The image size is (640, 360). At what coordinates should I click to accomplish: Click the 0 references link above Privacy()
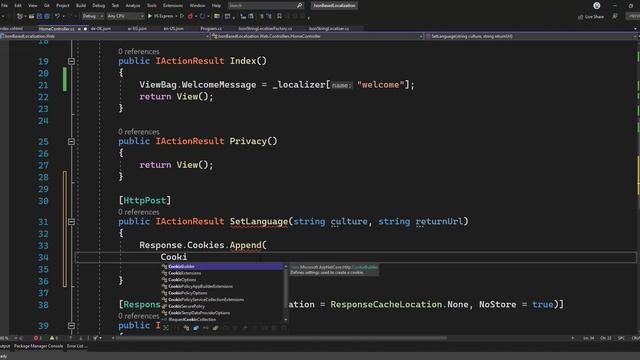[x=139, y=132]
